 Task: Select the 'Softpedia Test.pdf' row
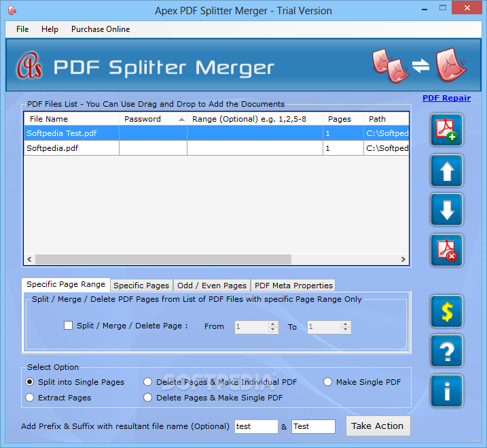point(216,133)
